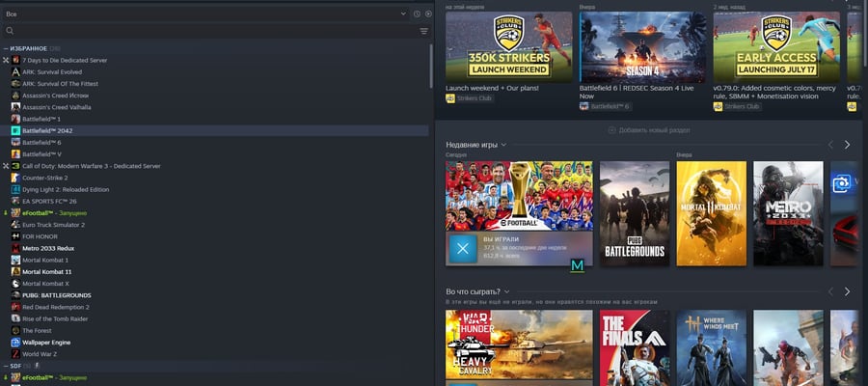
Task: Open Strikers Club tag under Launch weekend news
Action: tap(470, 98)
